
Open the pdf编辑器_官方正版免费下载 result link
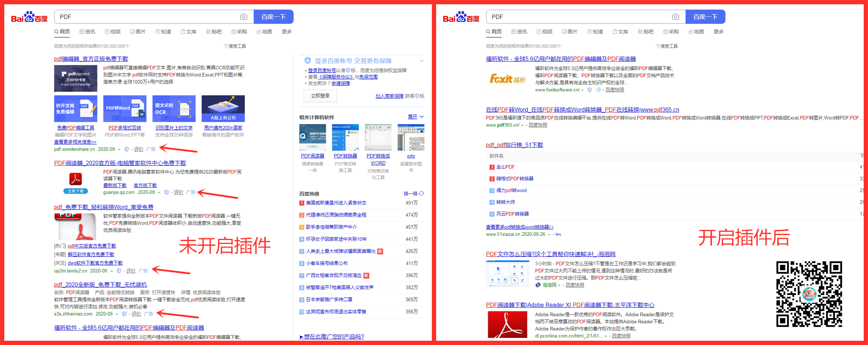click(x=91, y=59)
